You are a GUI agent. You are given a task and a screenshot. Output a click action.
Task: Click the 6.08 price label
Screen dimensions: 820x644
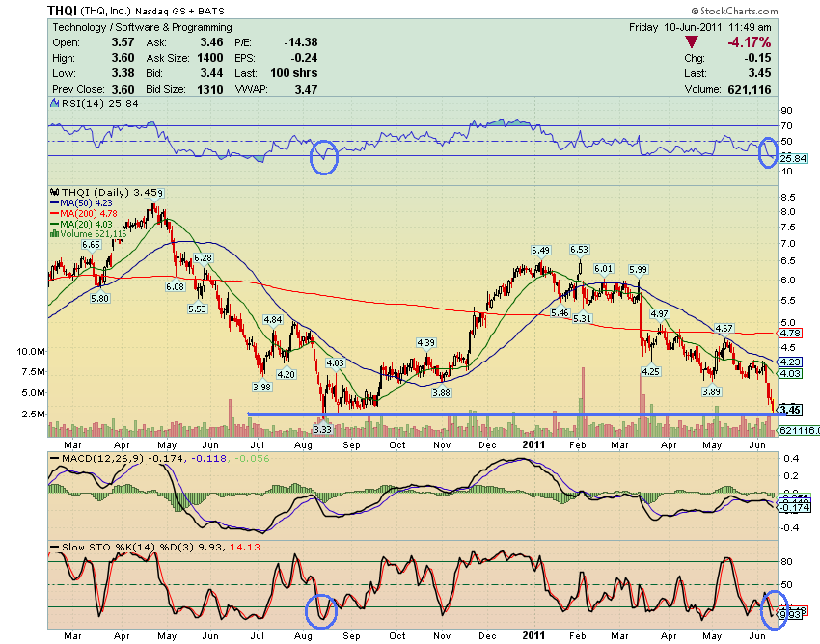176,286
